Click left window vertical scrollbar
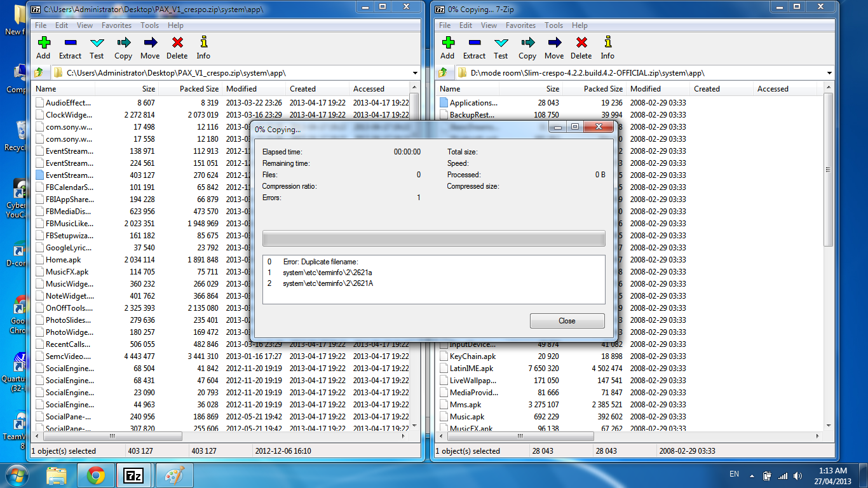 pyautogui.click(x=414, y=257)
